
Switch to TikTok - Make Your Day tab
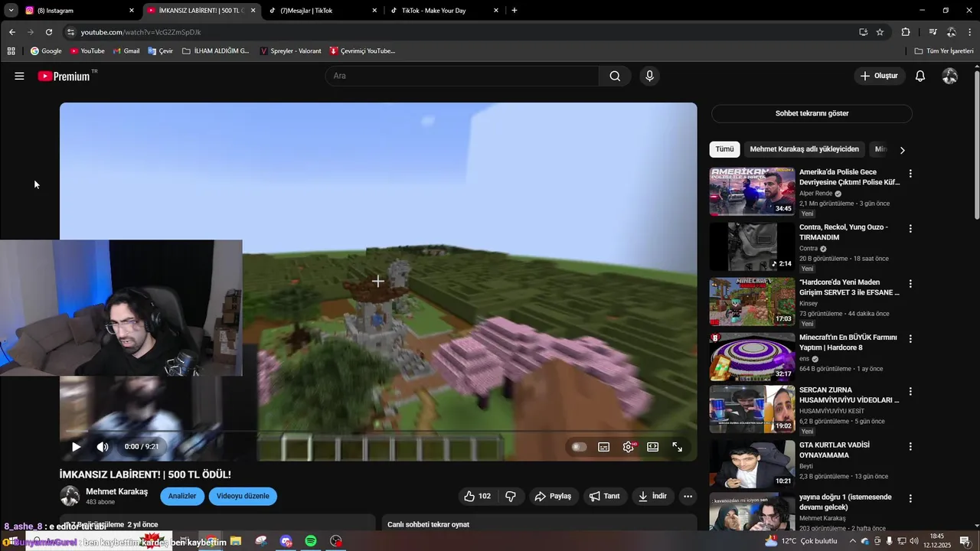444,11
